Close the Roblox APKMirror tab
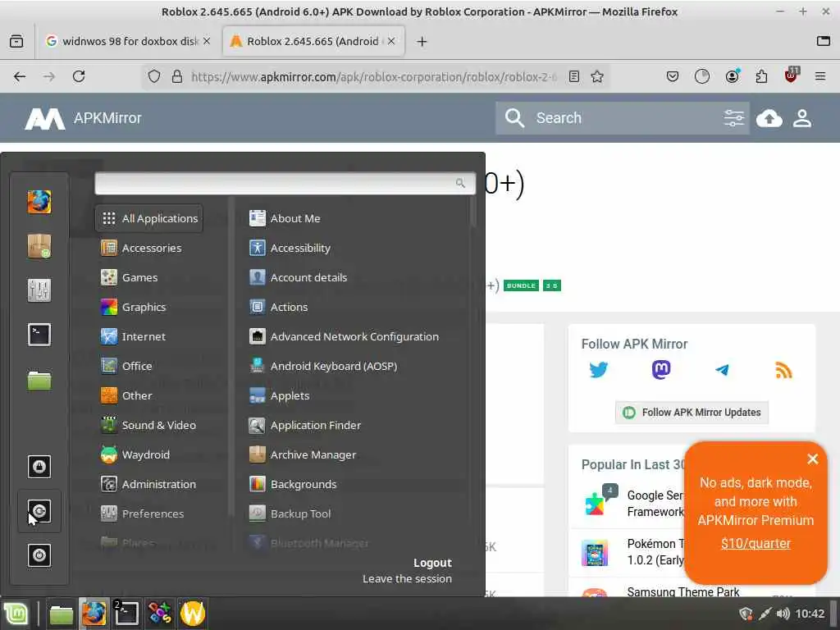840x630 pixels. click(x=391, y=41)
